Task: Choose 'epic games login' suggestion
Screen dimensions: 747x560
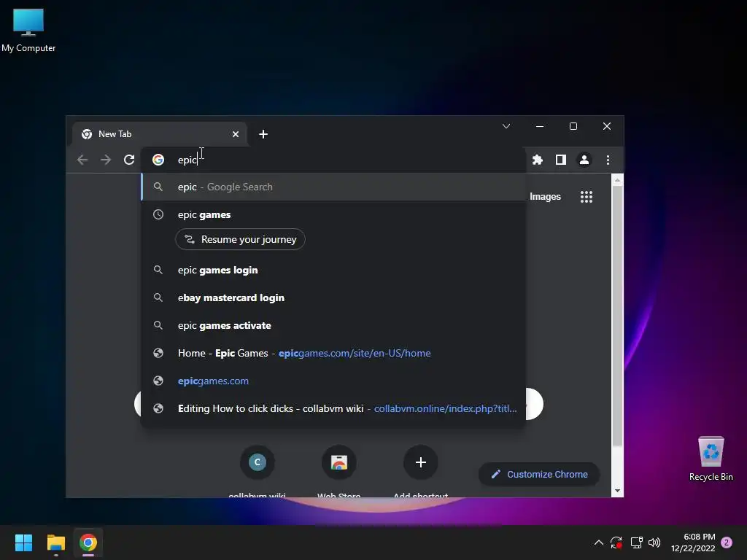Action: [x=333, y=270]
